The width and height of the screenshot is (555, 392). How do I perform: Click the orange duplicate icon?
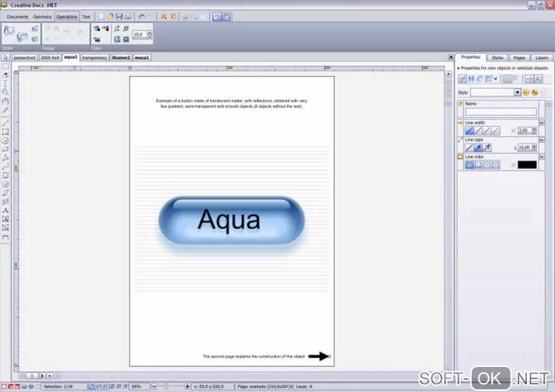(x=173, y=17)
